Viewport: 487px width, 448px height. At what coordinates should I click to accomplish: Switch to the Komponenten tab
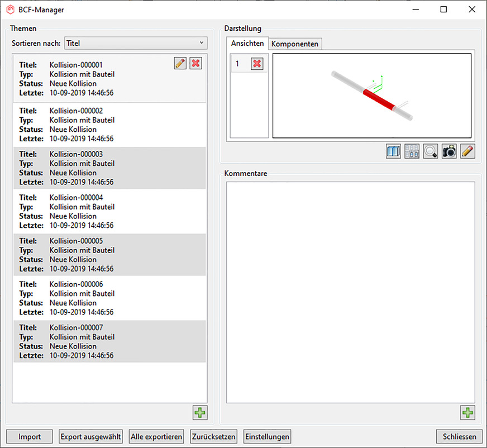click(295, 44)
